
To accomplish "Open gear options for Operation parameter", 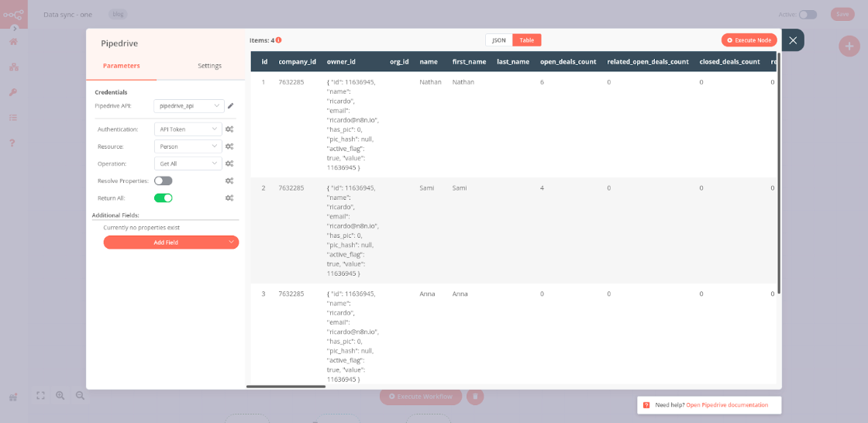I will pyautogui.click(x=229, y=164).
